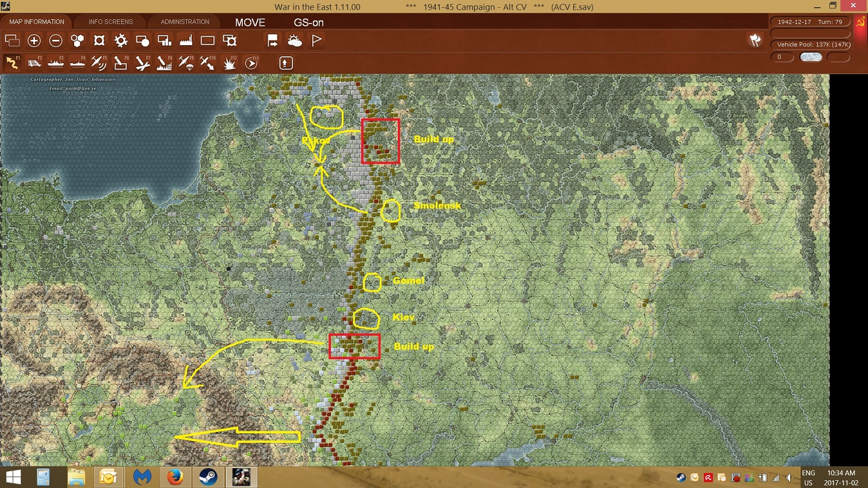Select F8 bomb city mode icon

[165, 63]
